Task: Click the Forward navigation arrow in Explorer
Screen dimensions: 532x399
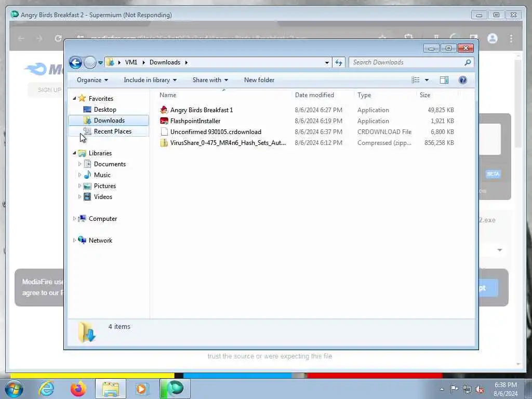Action: click(90, 62)
